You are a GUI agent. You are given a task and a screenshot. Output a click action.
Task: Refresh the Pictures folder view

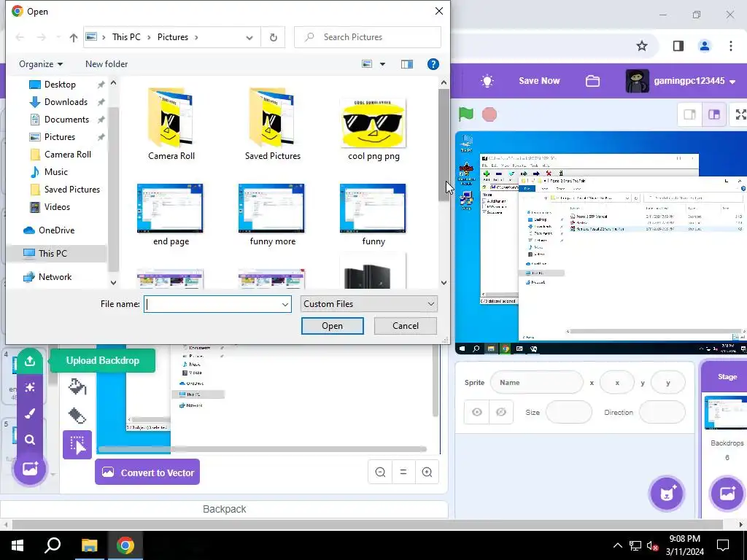[x=273, y=37]
